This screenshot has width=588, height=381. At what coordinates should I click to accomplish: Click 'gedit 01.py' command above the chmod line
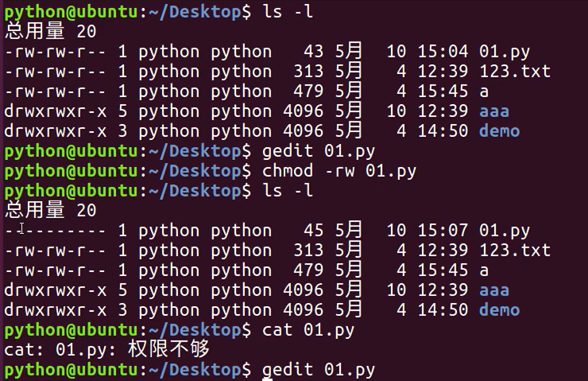(x=319, y=152)
